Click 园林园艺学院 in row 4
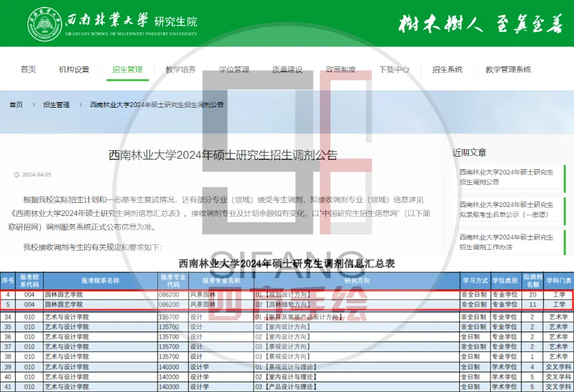574x392 pixels. click(64, 295)
